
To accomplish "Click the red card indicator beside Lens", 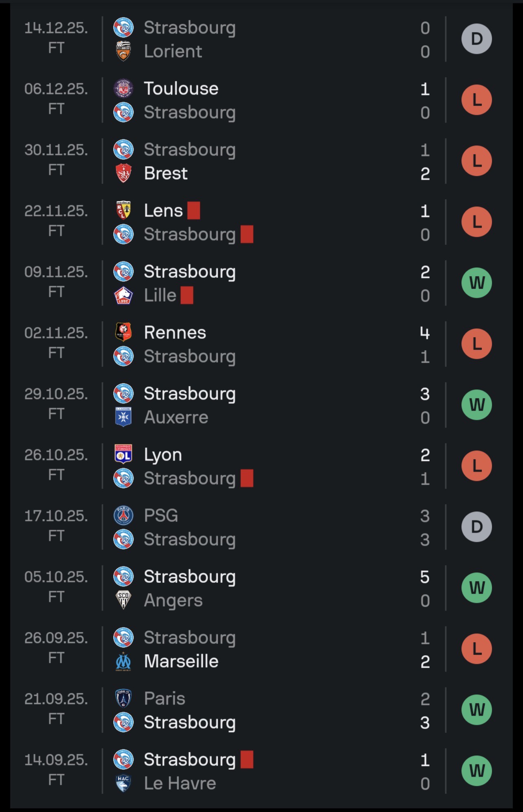I will (193, 211).
